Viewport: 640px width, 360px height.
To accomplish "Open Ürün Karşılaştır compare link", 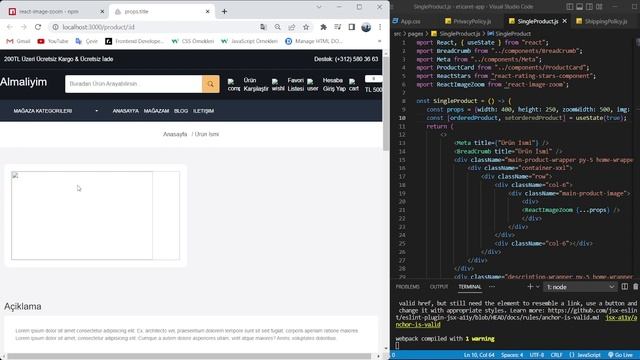I will 248,84.
